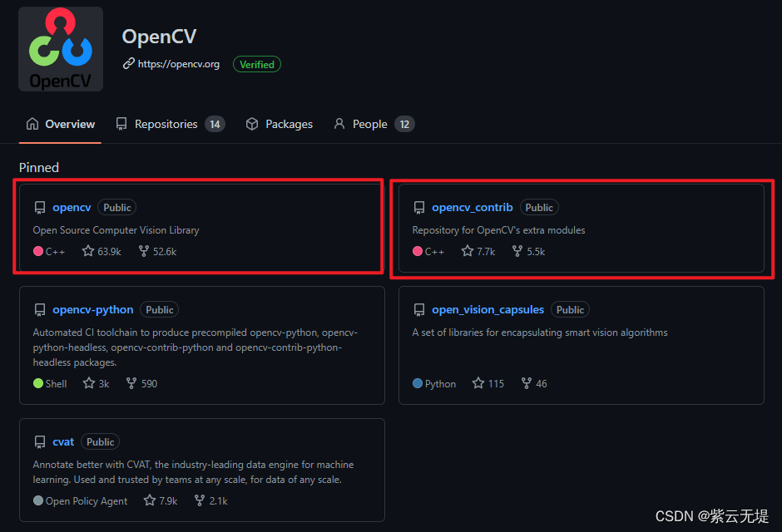The image size is (782, 532).
Task: Click the link chain icon beside opencv.org
Action: 129,64
